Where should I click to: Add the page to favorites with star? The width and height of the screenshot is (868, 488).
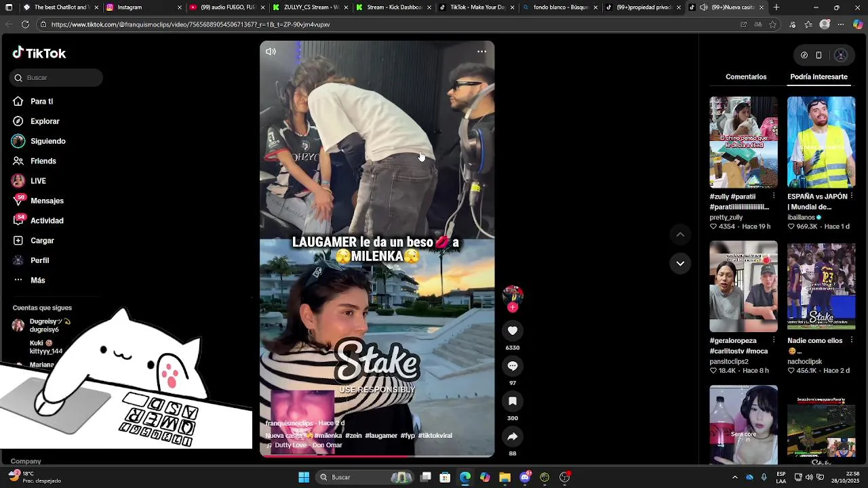pyautogui.click(x=772, y=24)
